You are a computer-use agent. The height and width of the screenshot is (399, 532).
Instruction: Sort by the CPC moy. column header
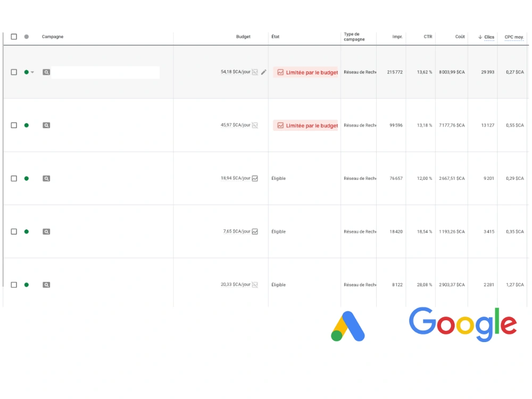click(x=514, y=37)
